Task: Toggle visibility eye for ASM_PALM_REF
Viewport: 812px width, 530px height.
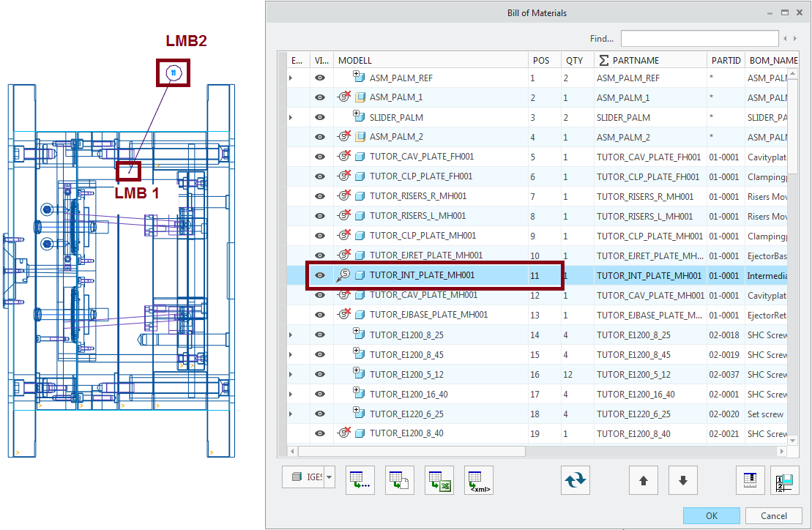Action: [320, 78]
